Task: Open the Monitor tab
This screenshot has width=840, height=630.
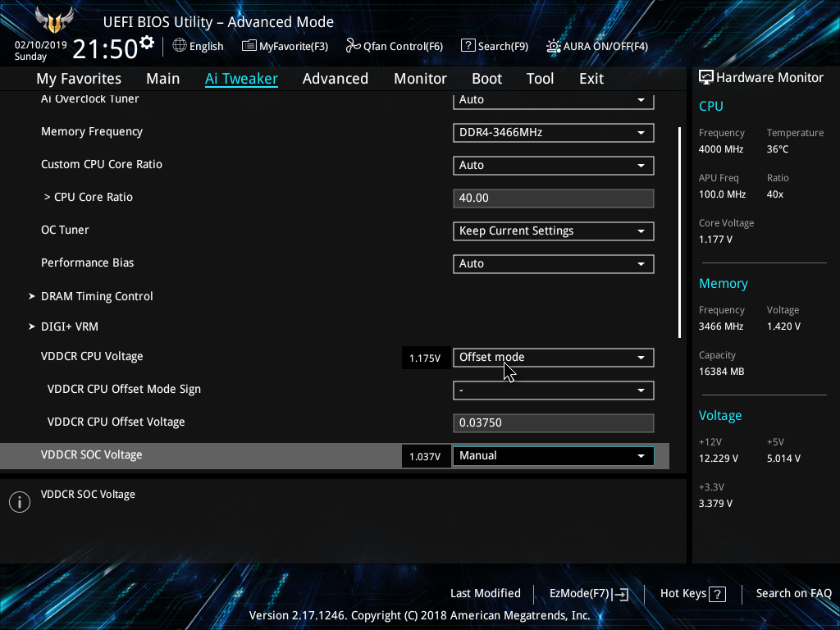Action: [420, 79]
